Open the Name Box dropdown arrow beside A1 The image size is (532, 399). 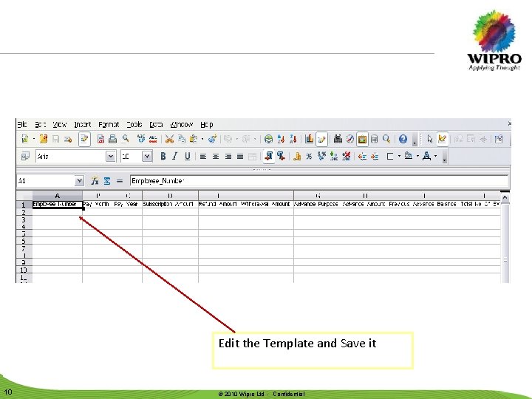click(x=79, y=181)
